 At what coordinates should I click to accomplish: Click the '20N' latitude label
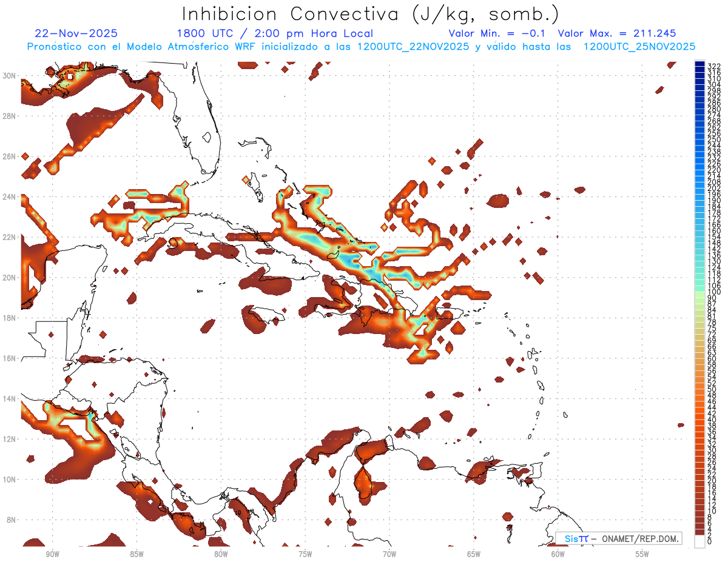click(x=10, y=277)
